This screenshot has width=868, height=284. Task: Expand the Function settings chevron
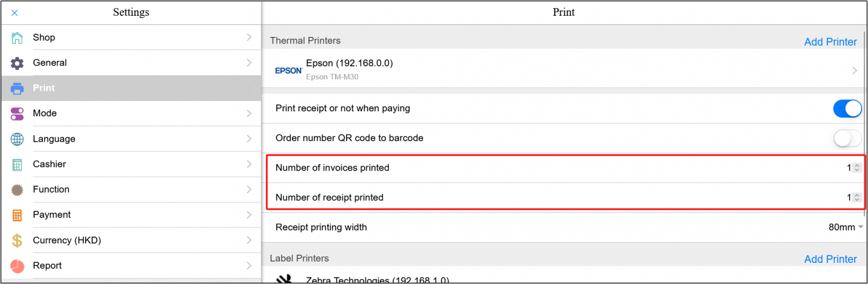249,190
